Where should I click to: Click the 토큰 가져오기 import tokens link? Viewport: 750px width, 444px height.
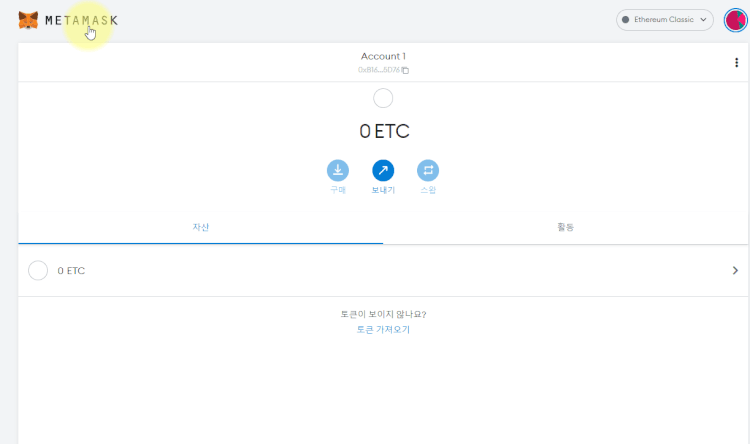click(383, 330)
